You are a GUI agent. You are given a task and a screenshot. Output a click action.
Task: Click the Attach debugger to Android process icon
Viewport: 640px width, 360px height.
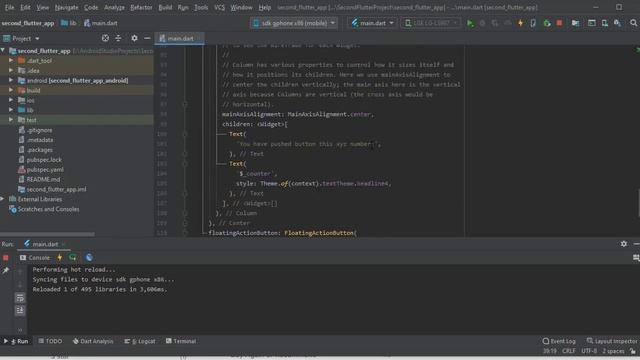(x=547, y=23)
